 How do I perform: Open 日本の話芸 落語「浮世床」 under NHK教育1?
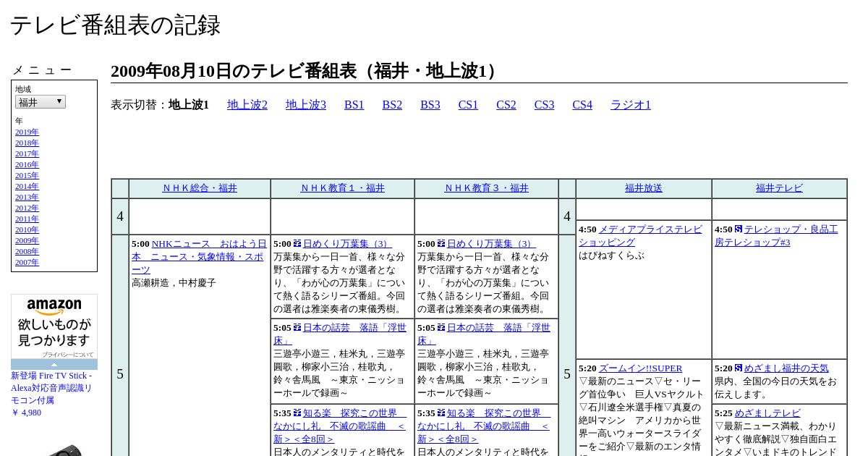click(x=339, y=334)
